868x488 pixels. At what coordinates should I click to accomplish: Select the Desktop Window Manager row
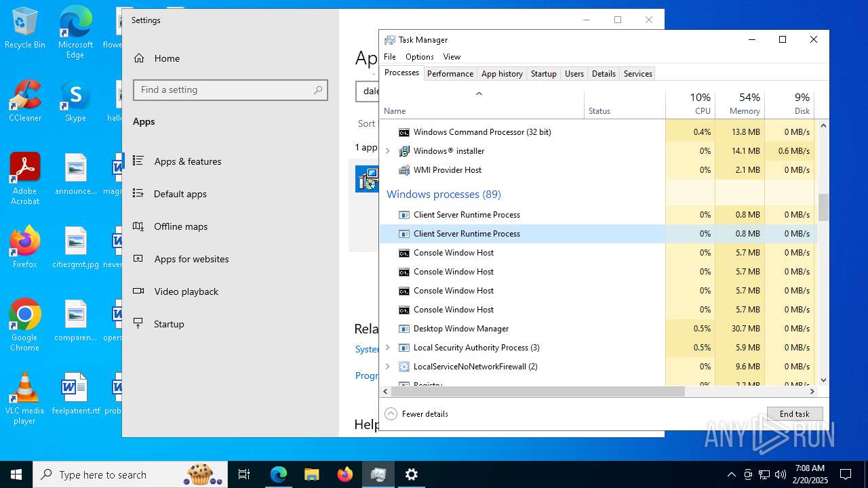pyautogui.click(x=599, y=329)
